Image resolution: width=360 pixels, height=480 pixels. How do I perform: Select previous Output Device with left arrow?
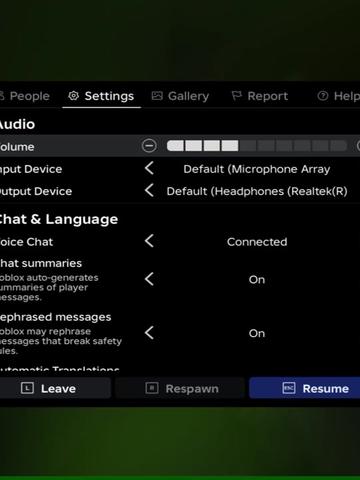tap(149, 191)
